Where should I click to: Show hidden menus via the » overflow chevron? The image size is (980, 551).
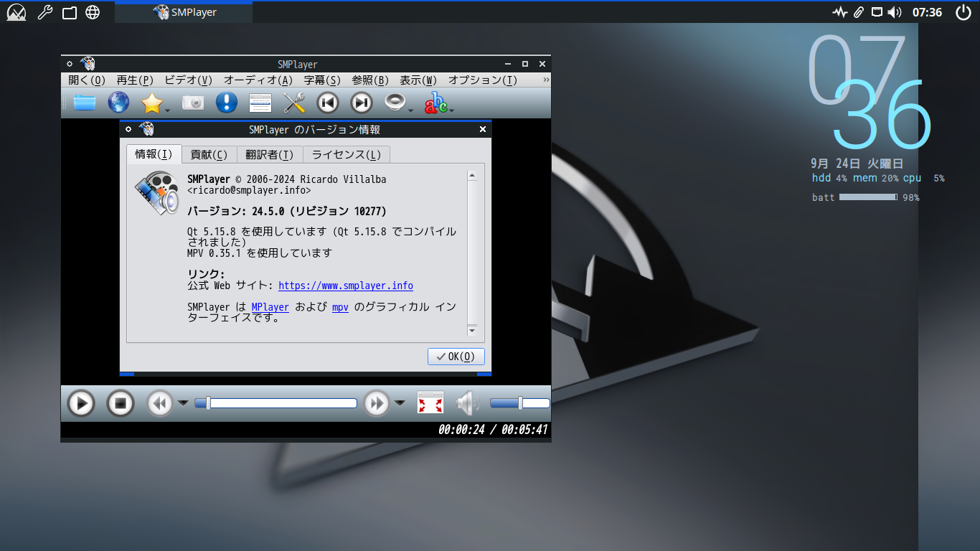(546, 80)
